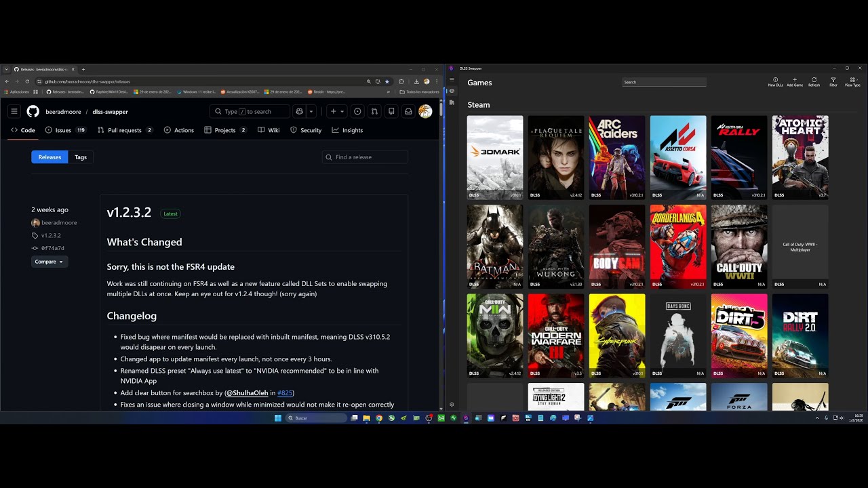
Task: Open the v1.2.3.2 tag link in sidebar
Action: (x=51, y=236)
